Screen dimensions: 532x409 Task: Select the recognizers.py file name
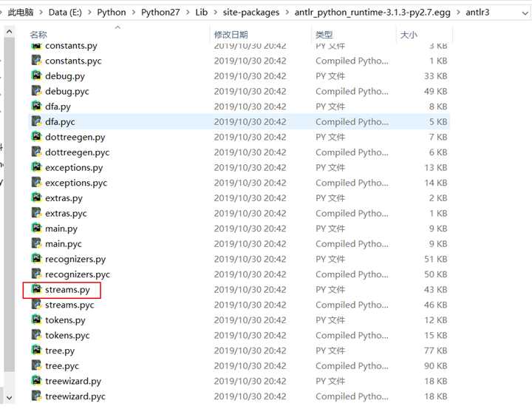tap(75, 259)
